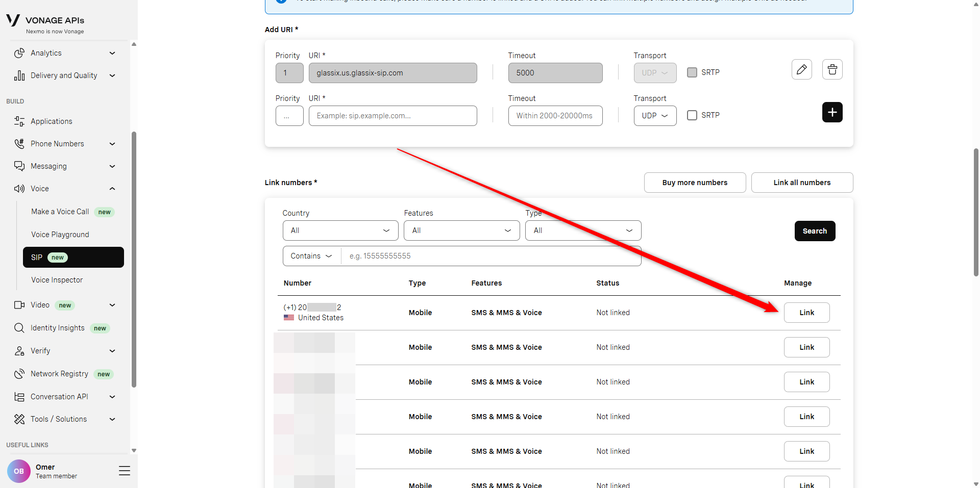The height and width of the screenshot is (488, 980).
Task: Click the OB user avatar
Action: [x=19, y=471]
